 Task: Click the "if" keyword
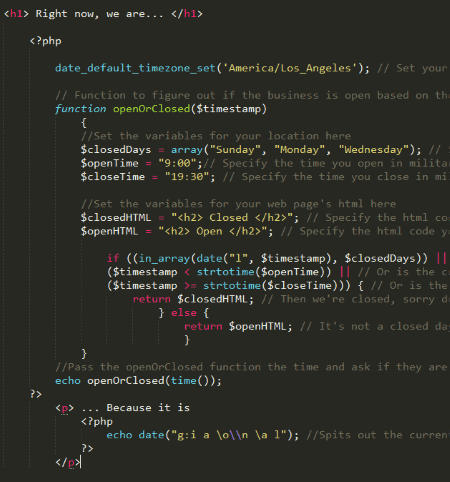(113, 258)
